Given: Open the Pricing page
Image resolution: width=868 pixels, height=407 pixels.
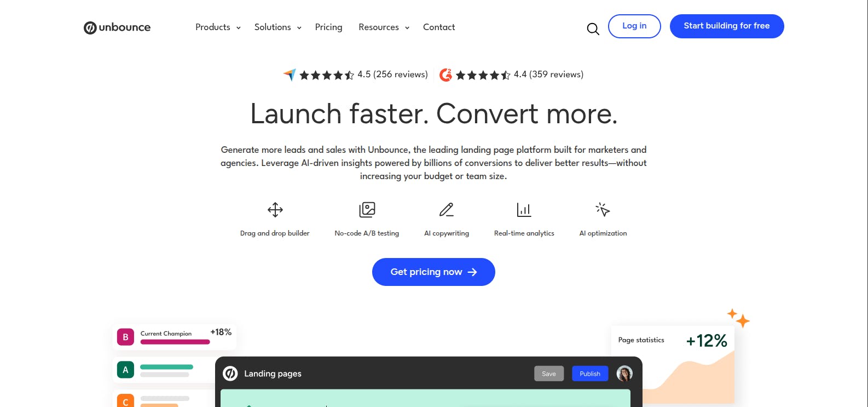Looking at the screenshot, I should (328, 27).
